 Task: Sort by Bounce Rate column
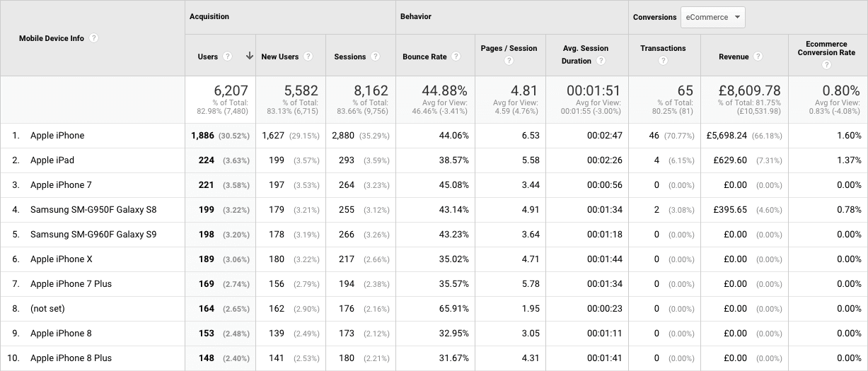[x=425, y=57]
